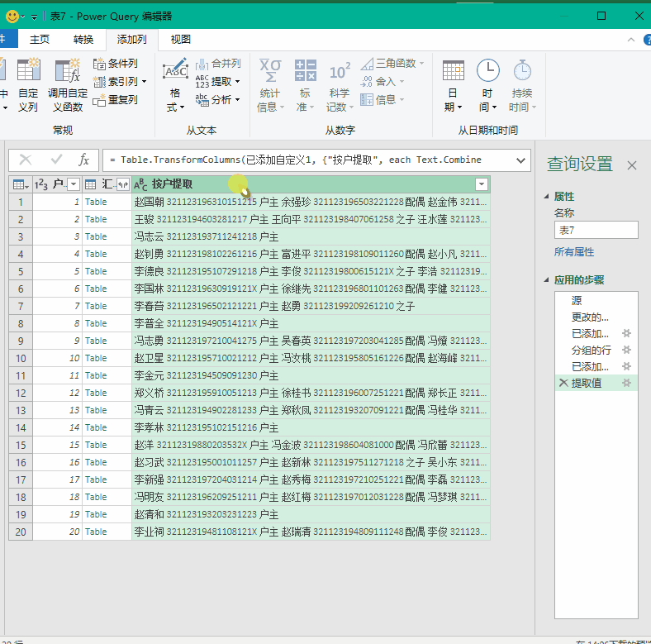Click 调用自定义函数 invoke function icon

pyautogui.click(x=68, y=85)
